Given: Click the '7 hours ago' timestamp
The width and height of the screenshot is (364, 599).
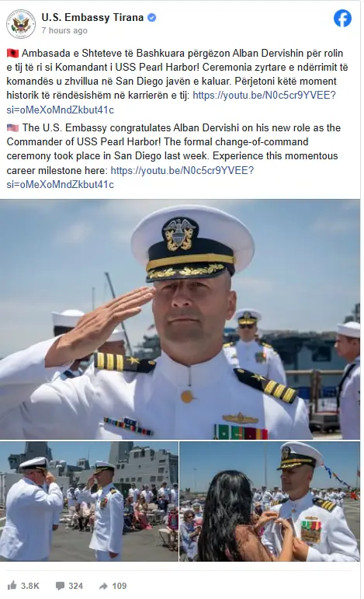Looking at the screenshot, I should (x=64, y=30).
